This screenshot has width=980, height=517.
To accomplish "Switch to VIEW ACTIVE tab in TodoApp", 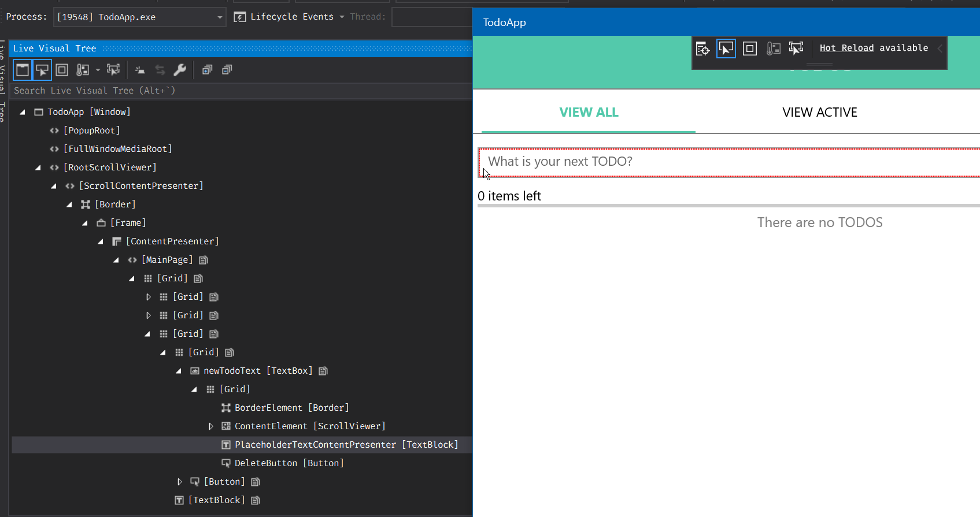I will coord(820,113).
